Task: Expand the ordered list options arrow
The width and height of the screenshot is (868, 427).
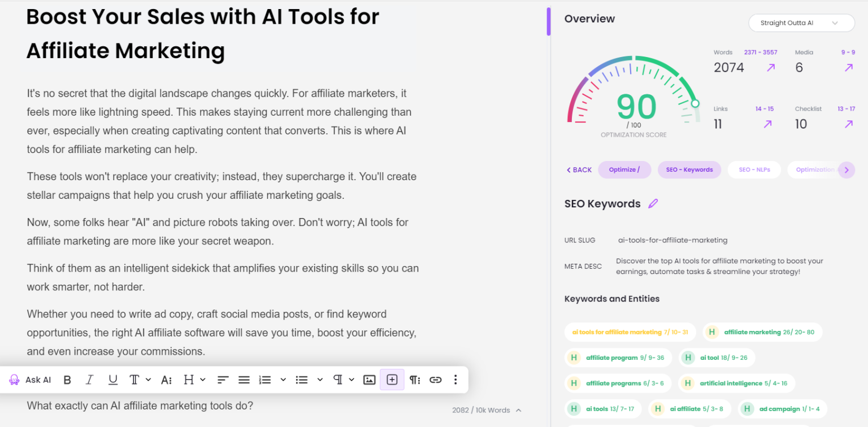Action: tap(283, 380)
